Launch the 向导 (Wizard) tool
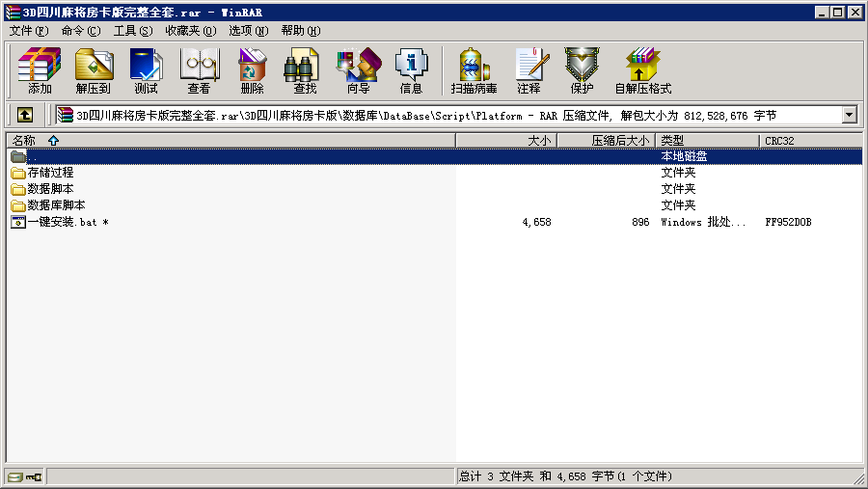Image resolution: width=868 pixels, height=489 pixels. click(x=358, y=70)
